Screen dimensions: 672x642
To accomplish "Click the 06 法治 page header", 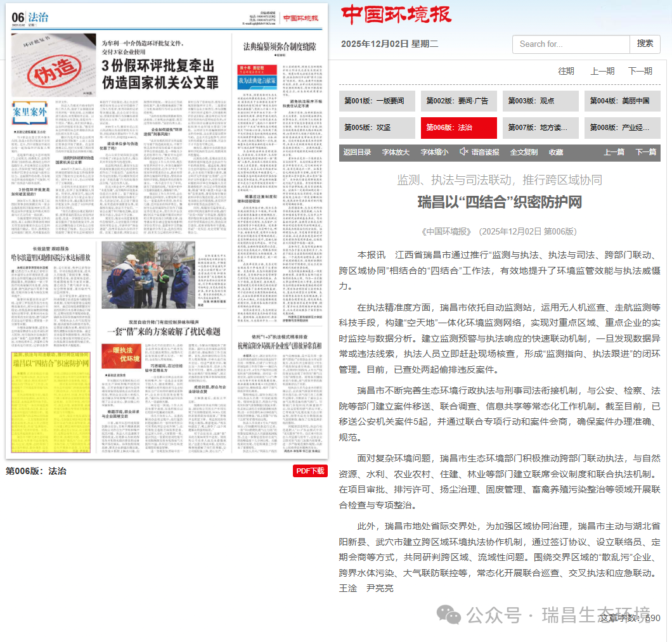I will point(30,18).
